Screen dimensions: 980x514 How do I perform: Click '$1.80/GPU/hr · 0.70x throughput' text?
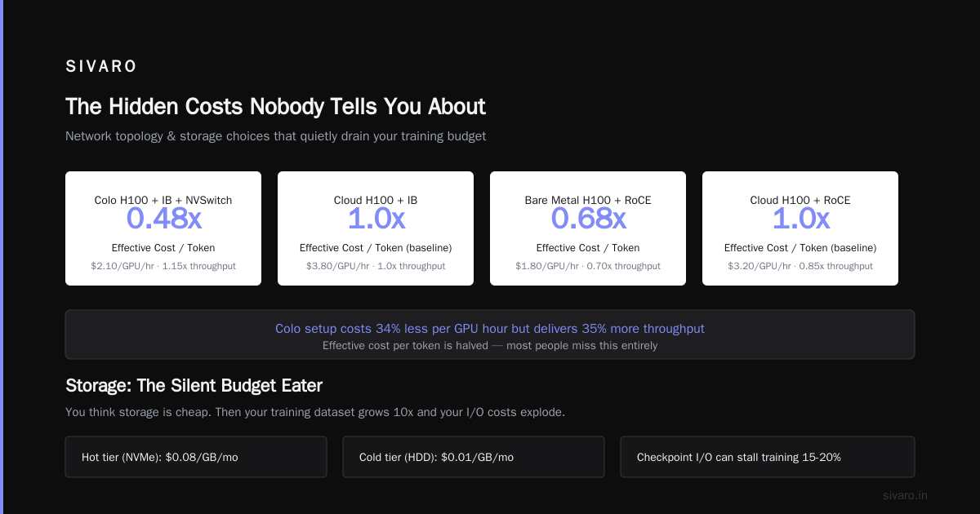click(588, 266)
